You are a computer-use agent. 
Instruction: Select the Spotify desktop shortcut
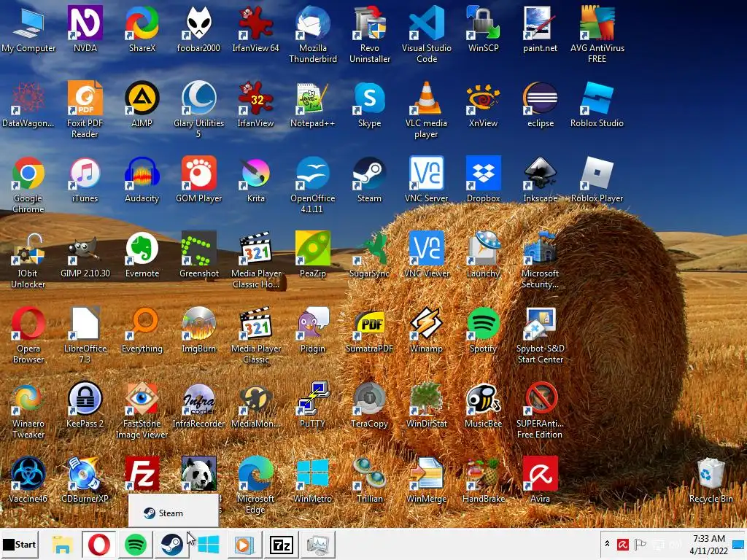point(483,330)
